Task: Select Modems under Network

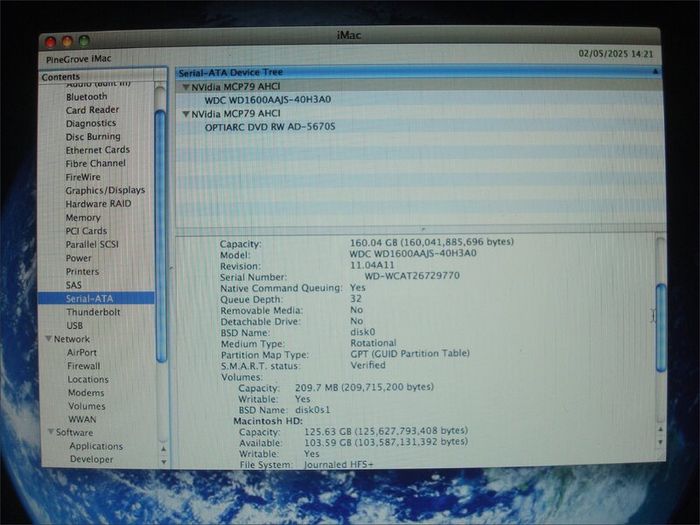Action: click(86, 393)
